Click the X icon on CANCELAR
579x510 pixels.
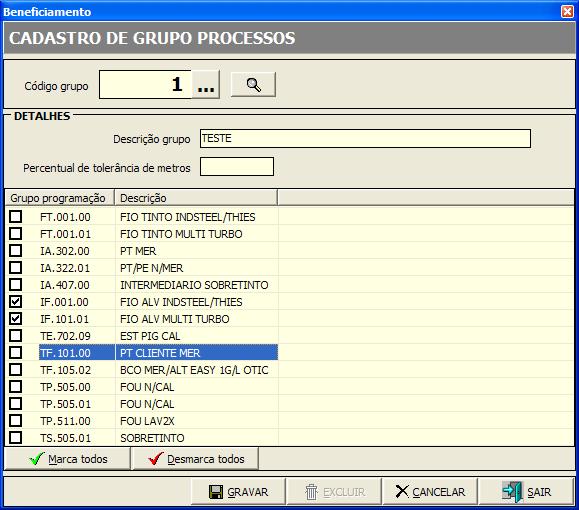pyautogui.click(x=401, y=492)
